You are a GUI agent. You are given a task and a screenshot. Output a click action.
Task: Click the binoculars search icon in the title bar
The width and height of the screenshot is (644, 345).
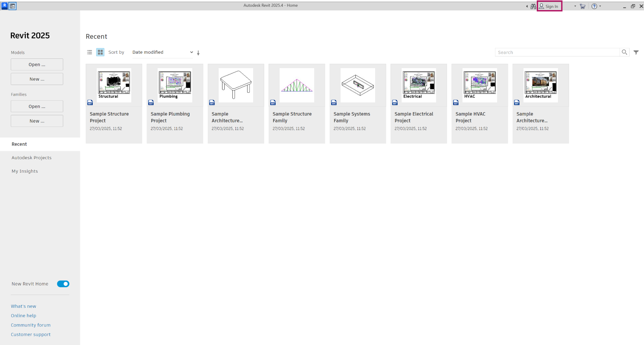(x=533, y=6)
